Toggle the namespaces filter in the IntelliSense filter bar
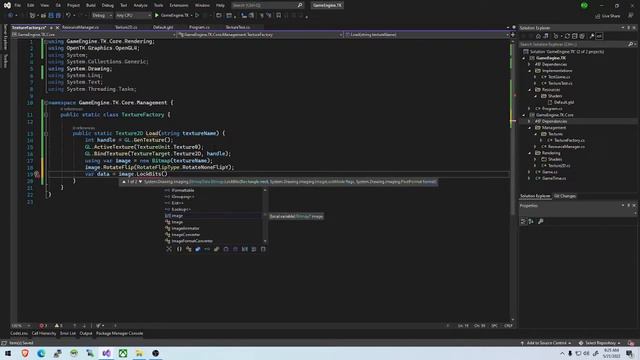This screenshot has height=360, width=640. coord(179,249)
